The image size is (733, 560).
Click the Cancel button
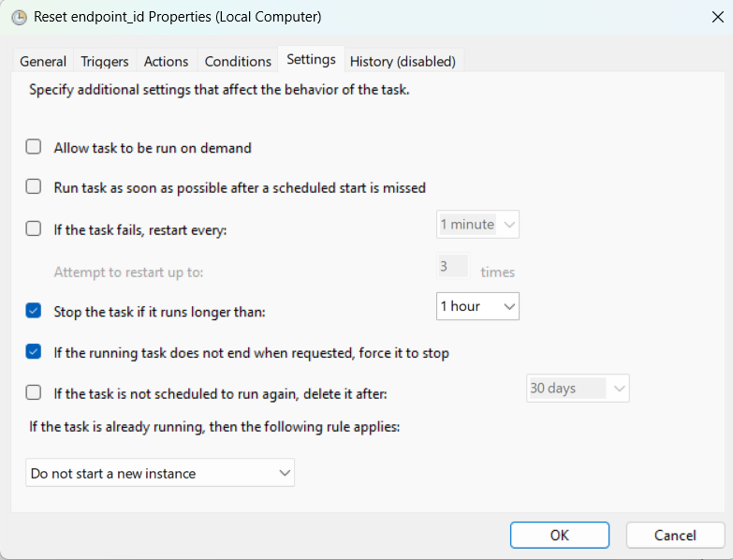click(675, 535)
